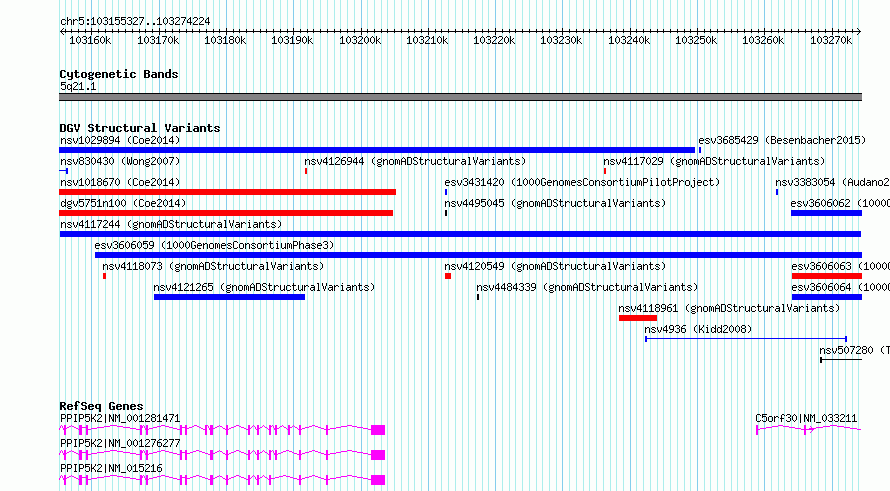Select the blue esv3606062 variant bar
This screenshot has height=491, width=890.
826,213
